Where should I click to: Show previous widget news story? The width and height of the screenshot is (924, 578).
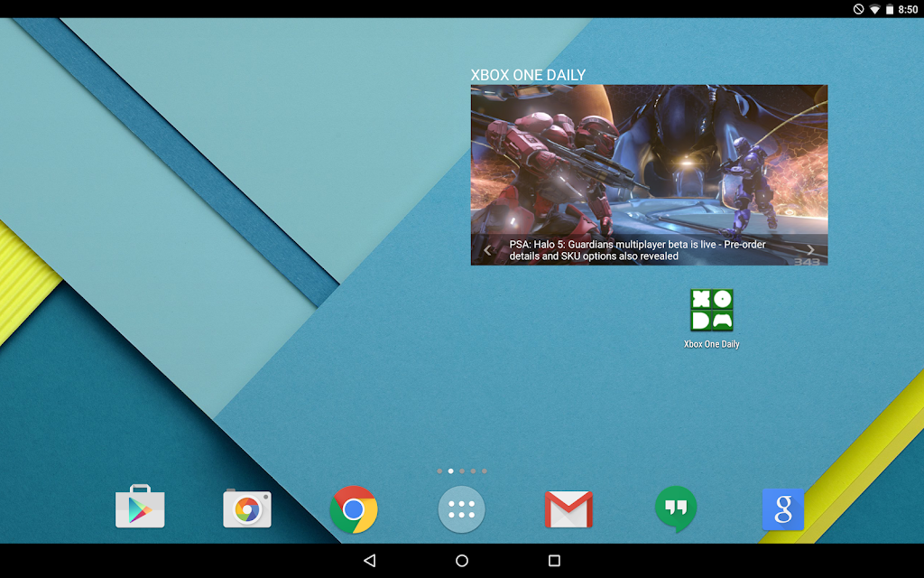487,251
